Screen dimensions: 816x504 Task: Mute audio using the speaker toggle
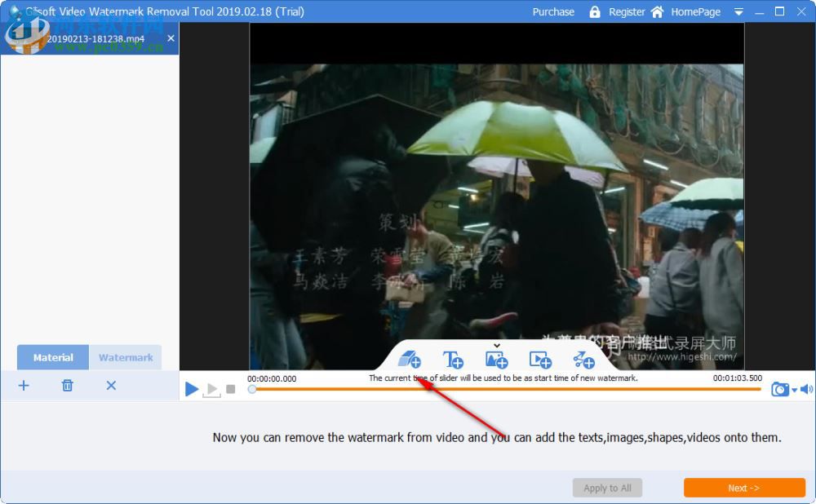pyautogui.click(x=806, y=389)
